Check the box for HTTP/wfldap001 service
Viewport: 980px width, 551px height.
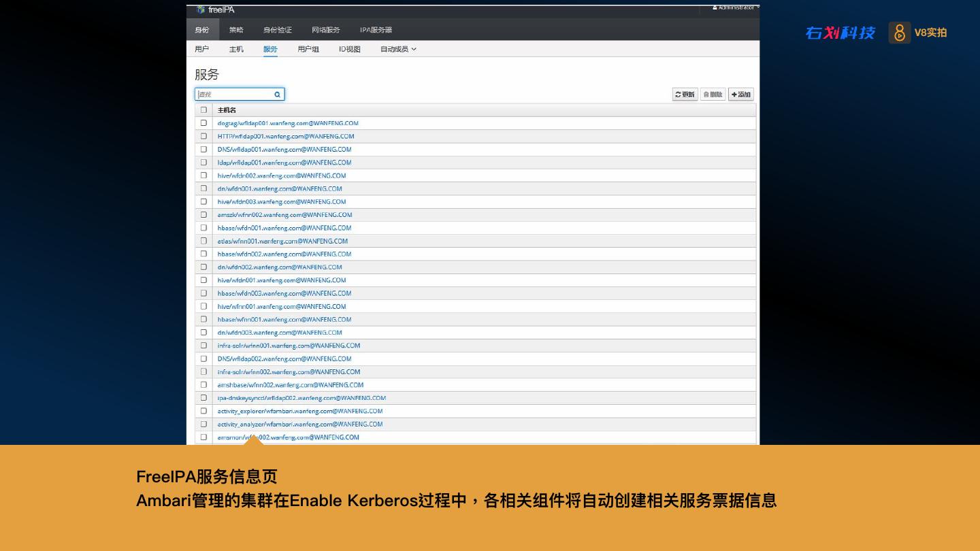pos(203,136)
